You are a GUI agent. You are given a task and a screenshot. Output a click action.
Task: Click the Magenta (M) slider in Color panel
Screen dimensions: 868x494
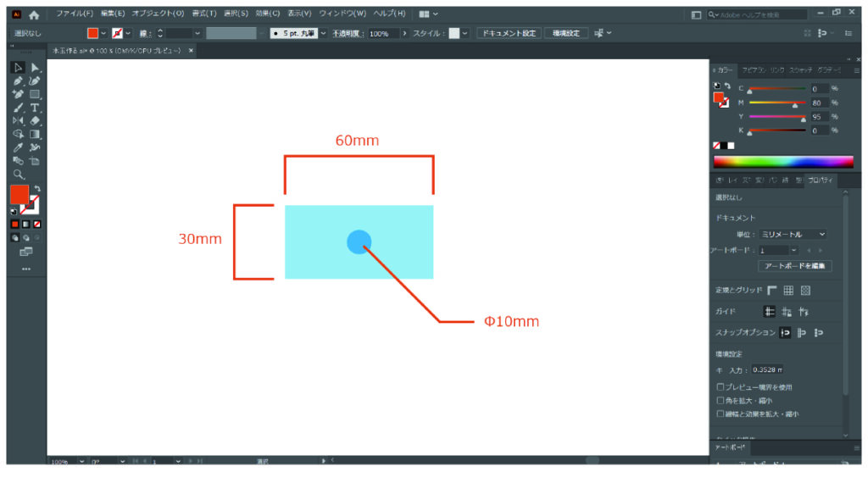click(x=777, y=103)
